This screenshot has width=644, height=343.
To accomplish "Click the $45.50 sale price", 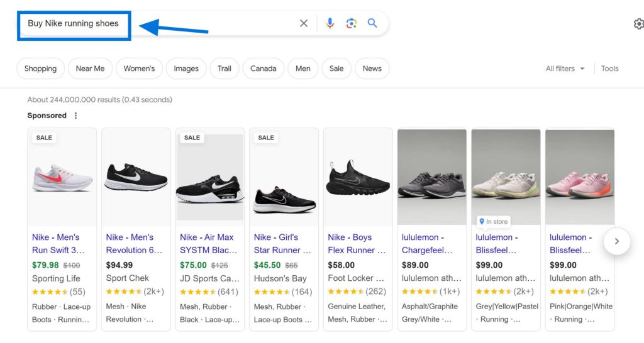I will tap(267, 266).
